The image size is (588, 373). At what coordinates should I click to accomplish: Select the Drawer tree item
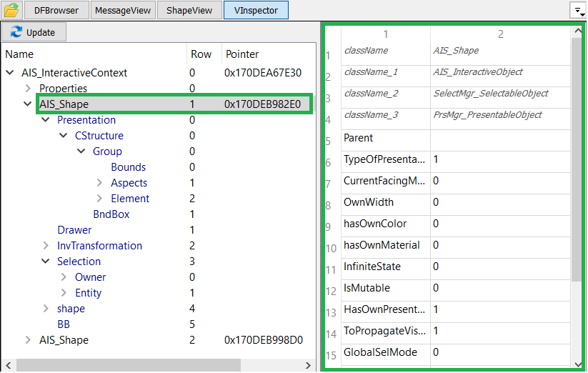[74, 230]
